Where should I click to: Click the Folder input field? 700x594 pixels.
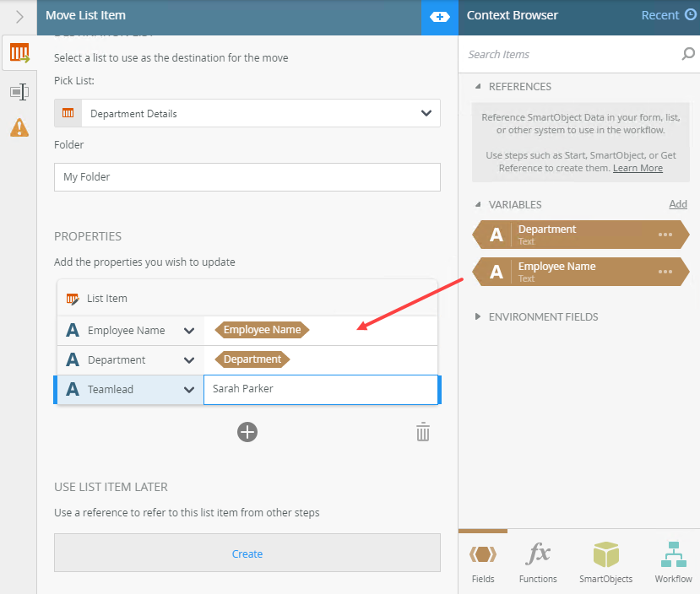[x=247, y=177]
